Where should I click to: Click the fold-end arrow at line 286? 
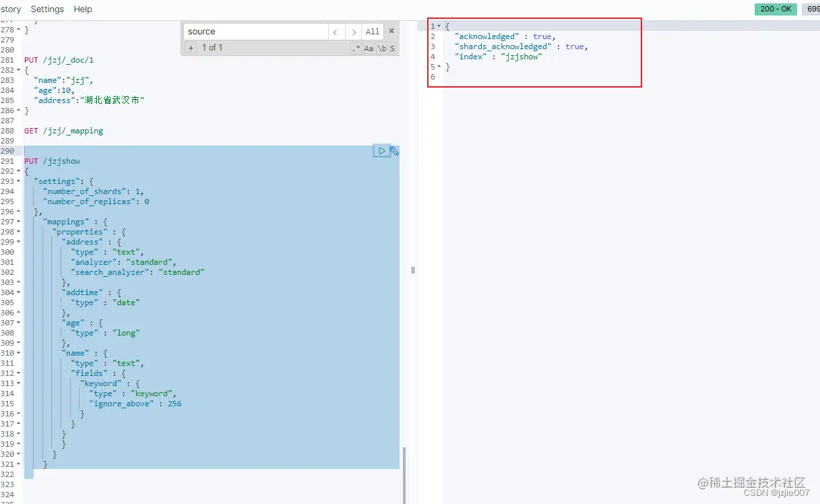(x=19, y=111)
